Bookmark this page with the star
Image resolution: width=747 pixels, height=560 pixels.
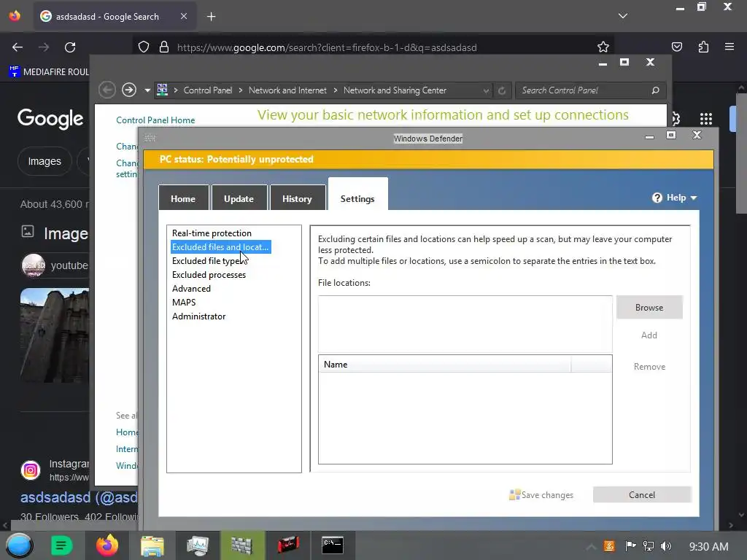click(x=603, y=47)
